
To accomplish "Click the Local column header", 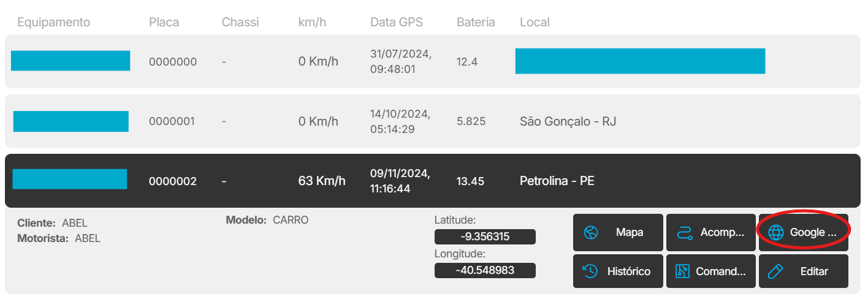I will pyautogui.click(x=535, y=22).
